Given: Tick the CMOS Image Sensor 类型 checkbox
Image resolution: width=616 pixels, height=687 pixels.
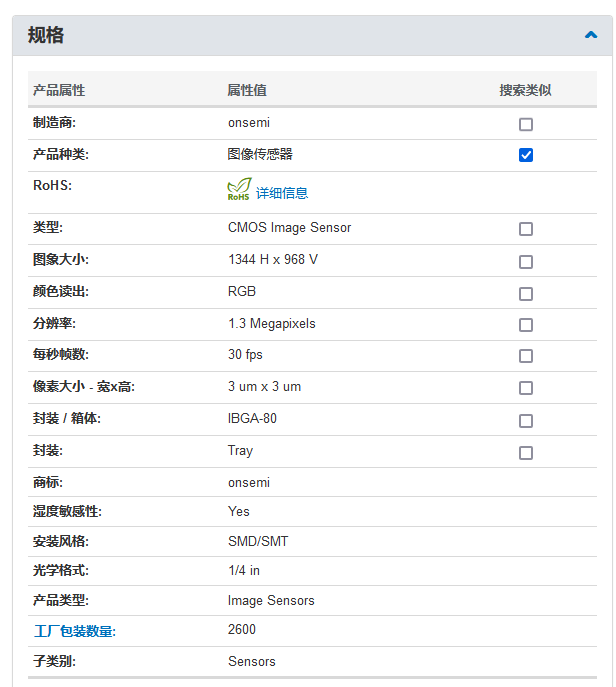Looking at the screenshot, I should [526, 229].
